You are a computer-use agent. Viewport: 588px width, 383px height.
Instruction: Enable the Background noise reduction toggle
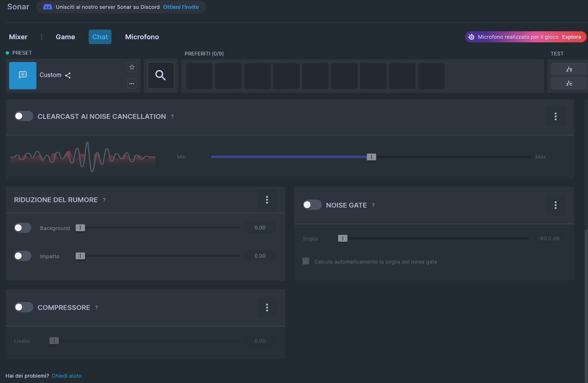pyautogui.click(x=23, y=228)
